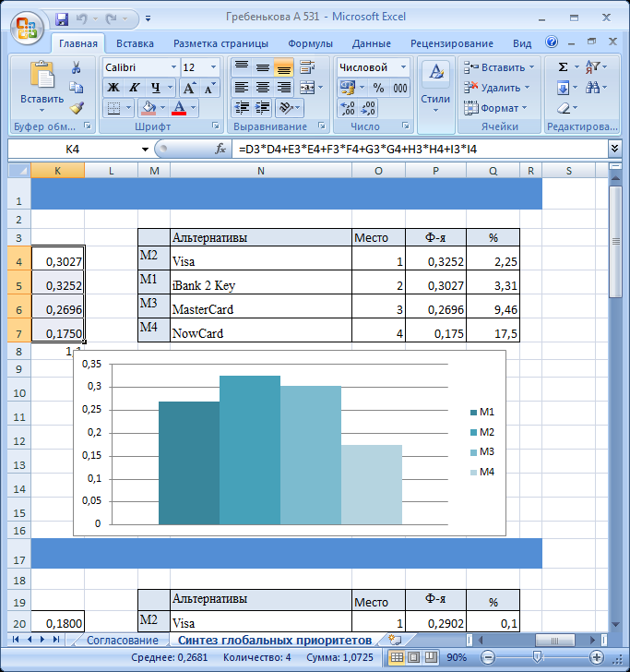Expand the formula bar
Screen dimensions: 630x672
(614, 149)
